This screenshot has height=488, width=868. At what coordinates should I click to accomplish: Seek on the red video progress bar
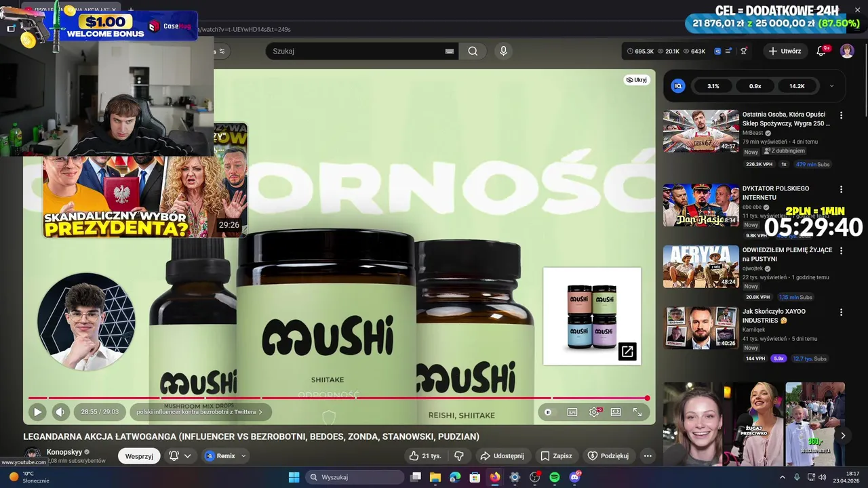pyautogui.click(x=338, y=398)
